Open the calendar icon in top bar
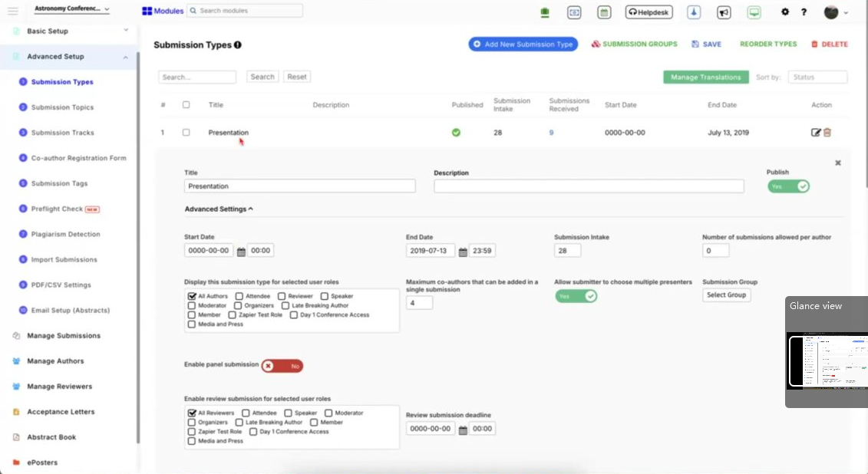This screenshot has height=474, width=868. pos(604,12)
